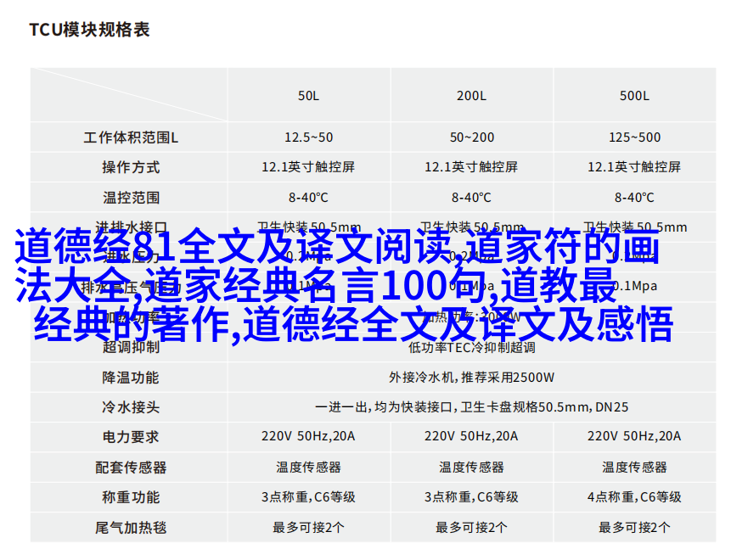Viewport: 731px width, 560px height.
Task: Click the 冷水接头 row label
Action: [131, 407]
